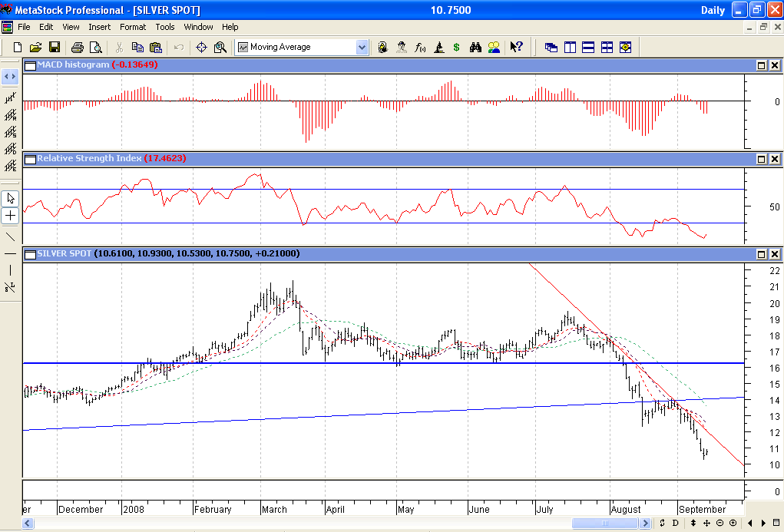Image resolution: width=784 pixels, height=532 pixels.
Task: Toggle the arrow pointer selection mode
Action: click(10, 198)
